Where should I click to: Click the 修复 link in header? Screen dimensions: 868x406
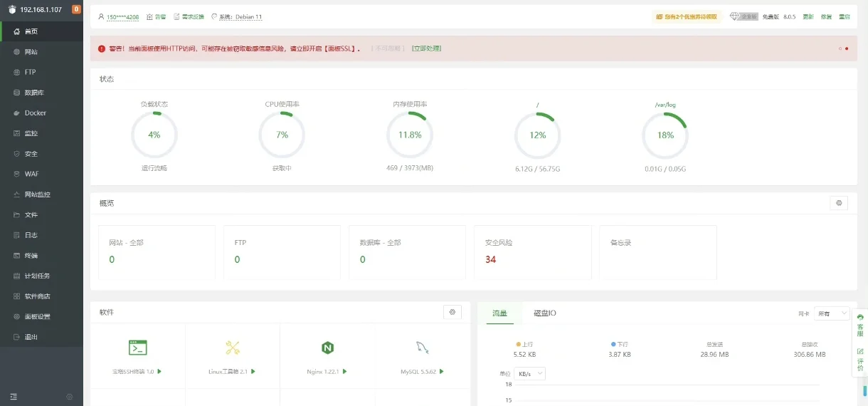[x=826, y=16]
